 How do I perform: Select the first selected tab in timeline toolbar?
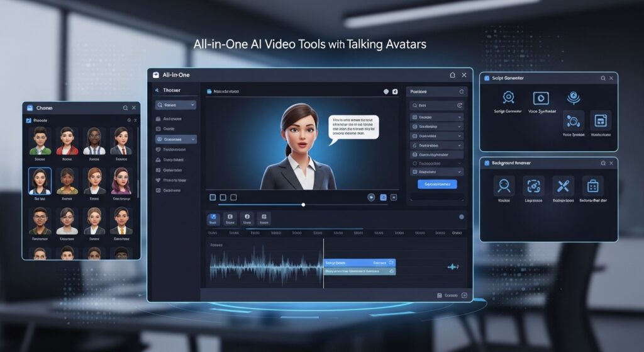[x=213, y=219]
